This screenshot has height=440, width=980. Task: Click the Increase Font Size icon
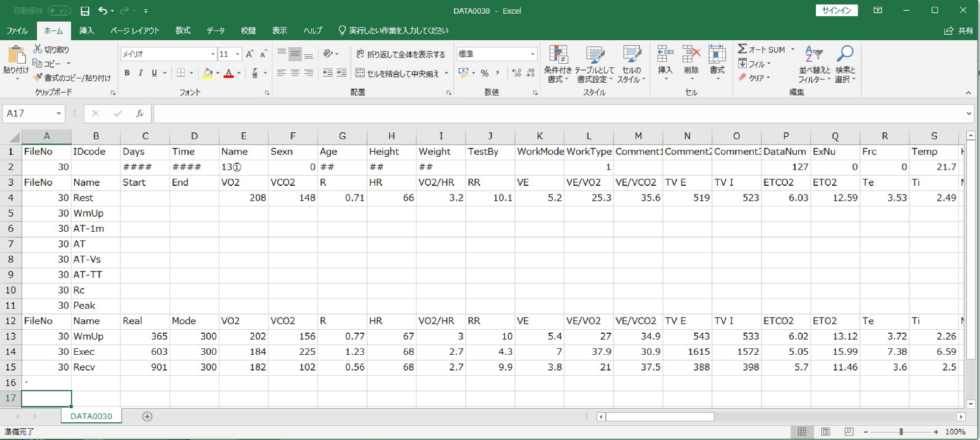[x=250, y=54]
